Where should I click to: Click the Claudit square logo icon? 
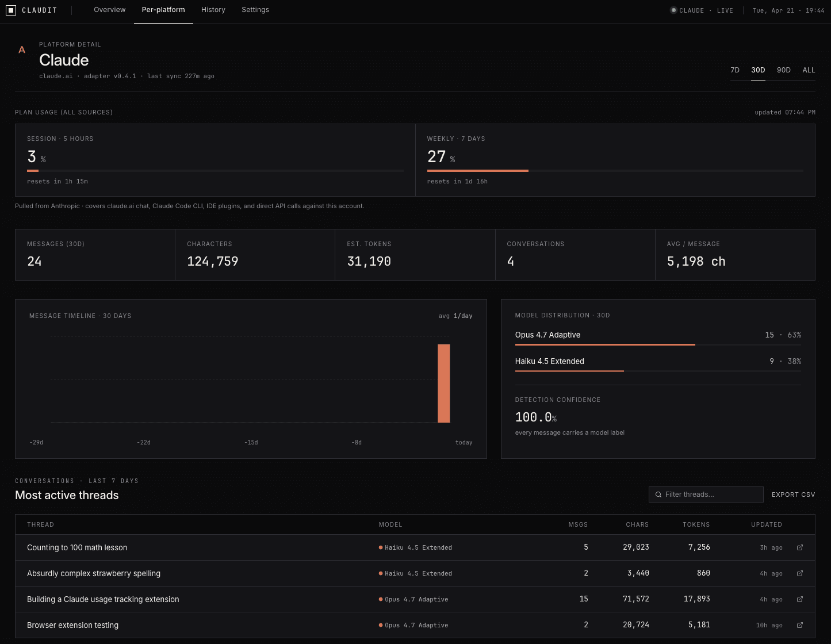[11, 10]
